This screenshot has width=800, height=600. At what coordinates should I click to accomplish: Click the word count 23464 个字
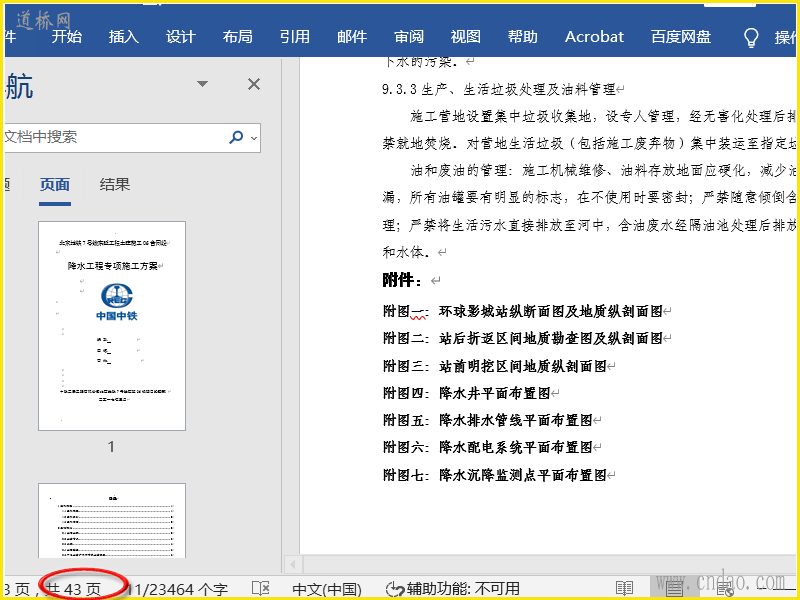(x=177, y=589)
